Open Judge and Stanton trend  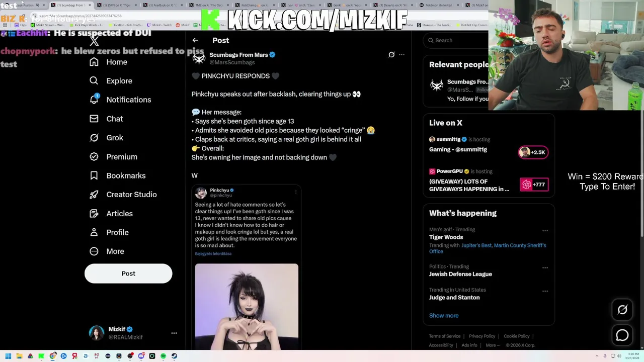click(x=454, y=297)
